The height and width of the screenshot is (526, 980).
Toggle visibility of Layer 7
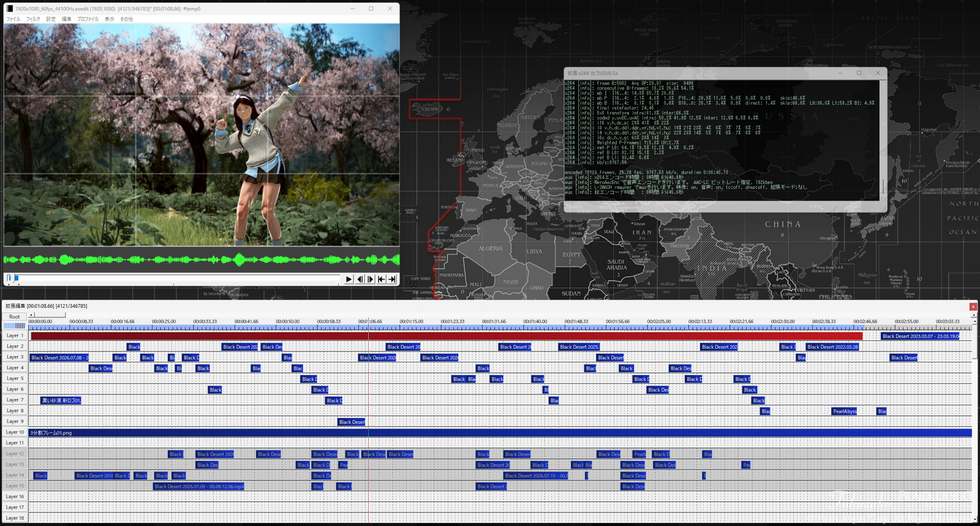tap(15, 400)
